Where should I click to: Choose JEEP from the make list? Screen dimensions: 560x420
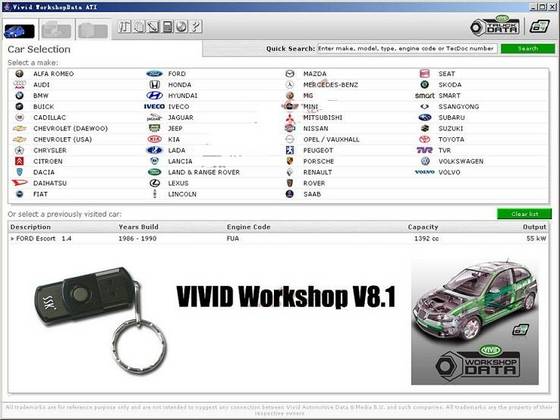point(175,128)
